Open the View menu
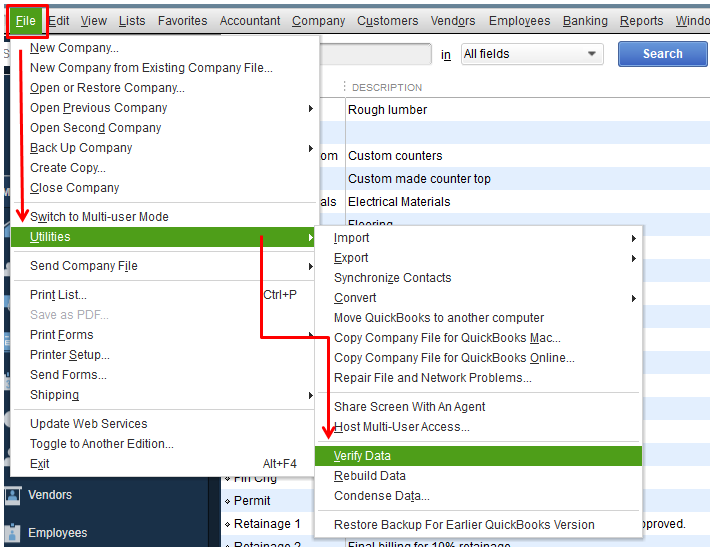Screen dimensions: 710x547 [x=94, y=21]
